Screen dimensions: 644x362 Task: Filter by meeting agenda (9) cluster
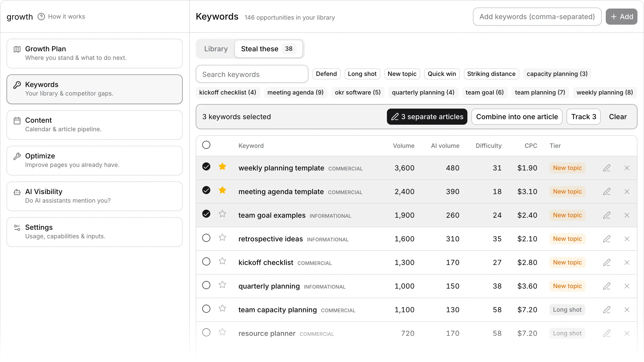coord(295,93)
